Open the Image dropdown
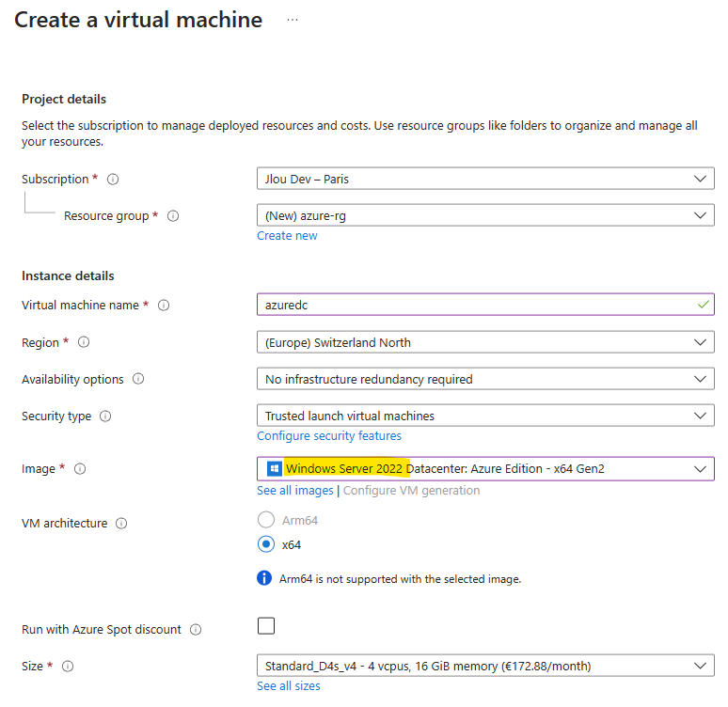The image size is (728, 707). [485, 469]
